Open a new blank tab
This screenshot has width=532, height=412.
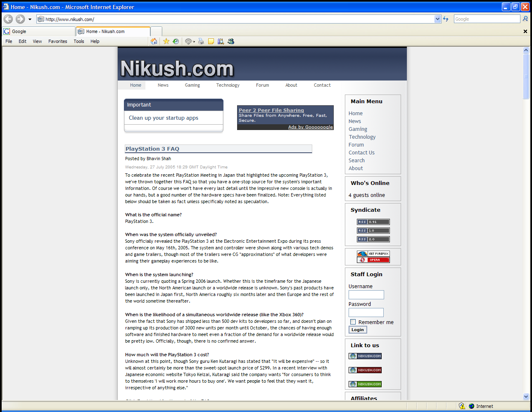(156, 31)
